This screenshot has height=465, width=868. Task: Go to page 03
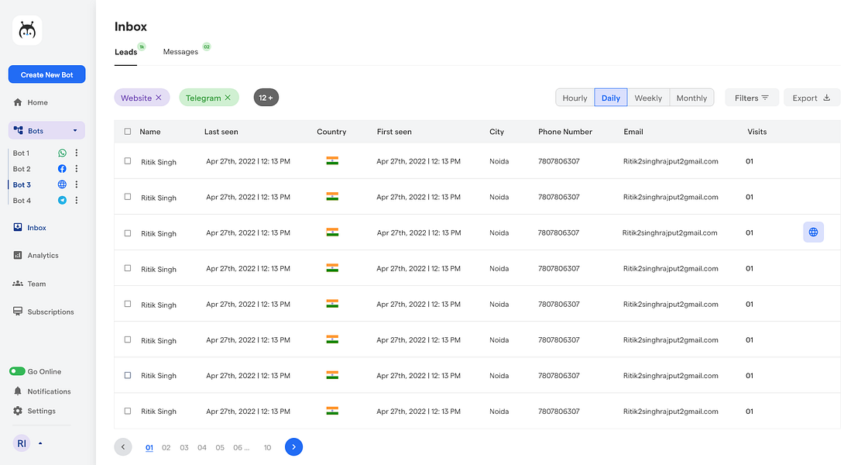point(184,447)
